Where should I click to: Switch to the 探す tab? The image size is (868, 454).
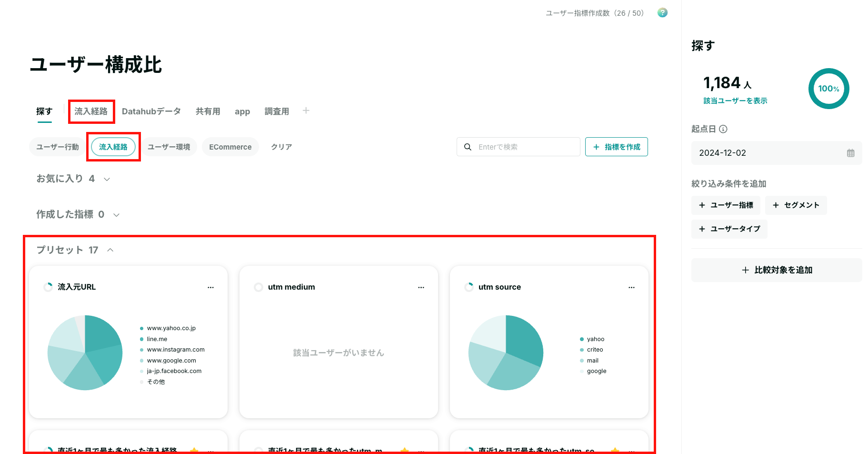pyautogui.click(x=44, y=111)
